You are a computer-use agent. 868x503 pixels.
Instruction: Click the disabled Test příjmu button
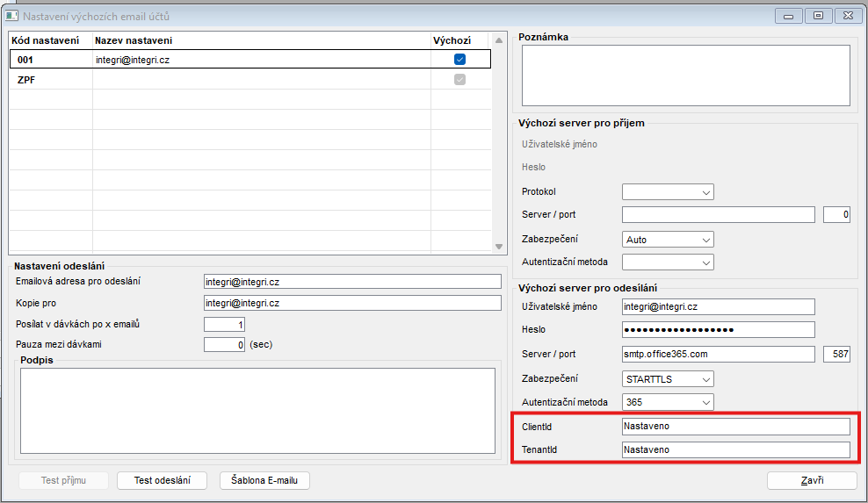pos(63,480)
